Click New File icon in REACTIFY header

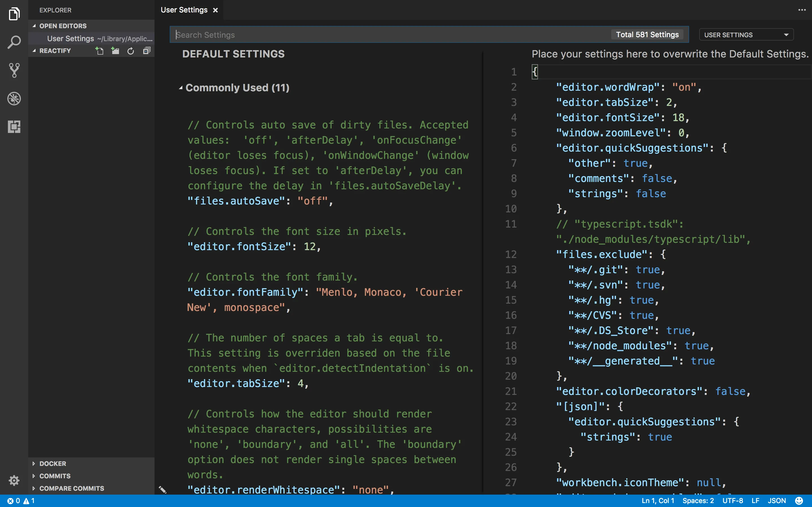[99, 51]
